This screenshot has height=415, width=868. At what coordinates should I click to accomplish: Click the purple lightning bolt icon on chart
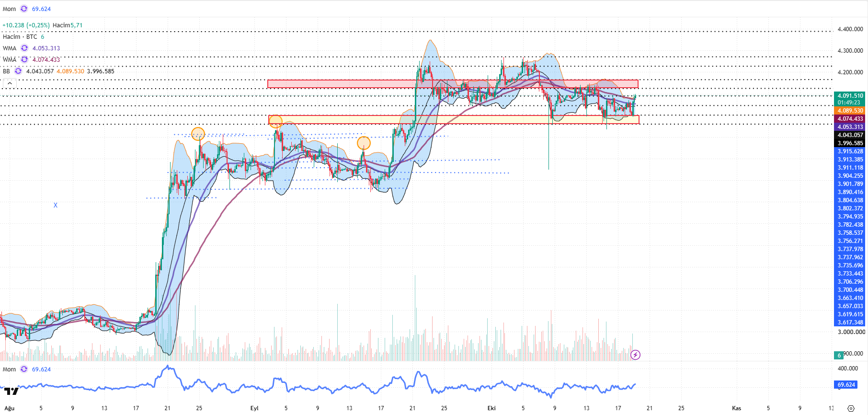(x=635, y=355)
